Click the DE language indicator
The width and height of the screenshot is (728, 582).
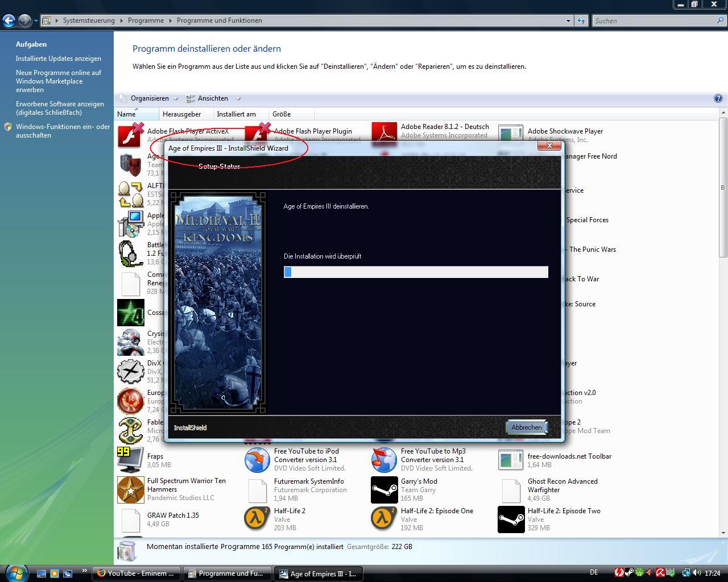(594, 572)
